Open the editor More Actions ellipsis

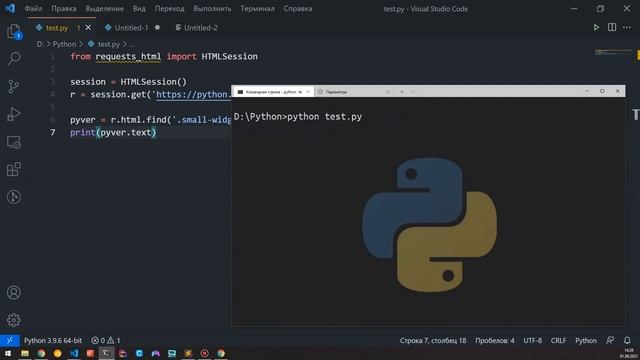[x=627, y=27]
